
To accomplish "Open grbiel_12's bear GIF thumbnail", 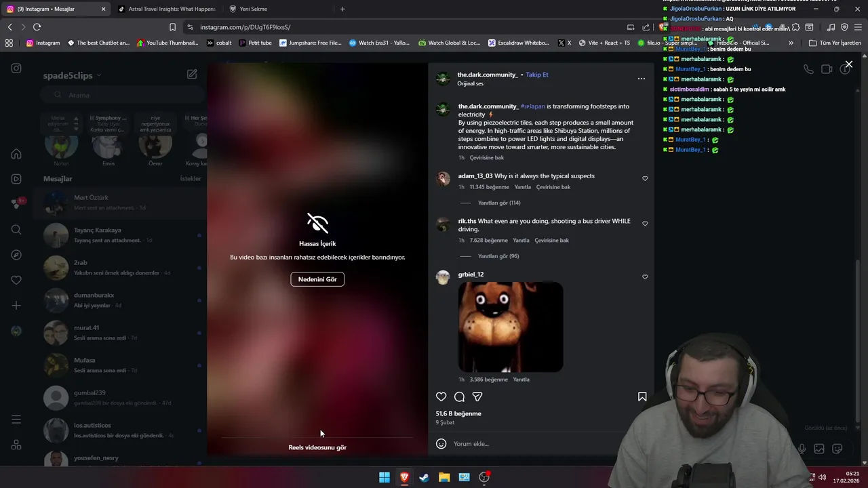I will coord(511,327).
